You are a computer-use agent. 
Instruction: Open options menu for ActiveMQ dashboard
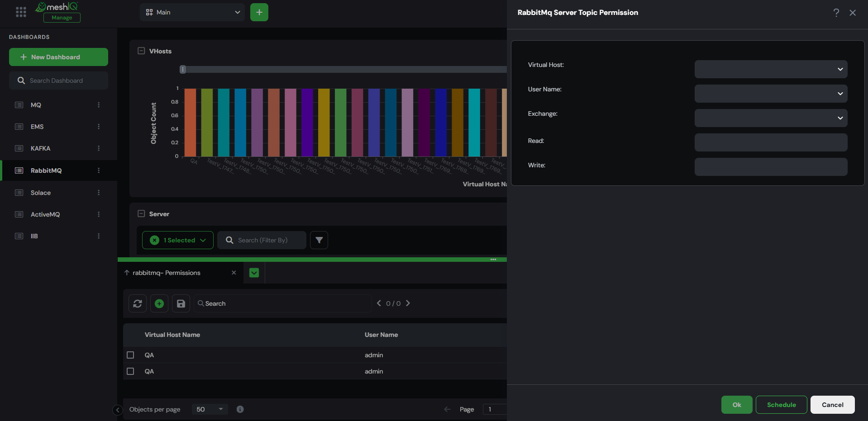click(99, 214)
